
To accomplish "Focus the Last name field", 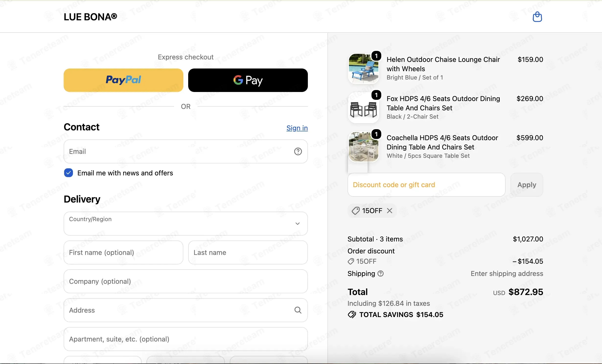I will (248, 252).
